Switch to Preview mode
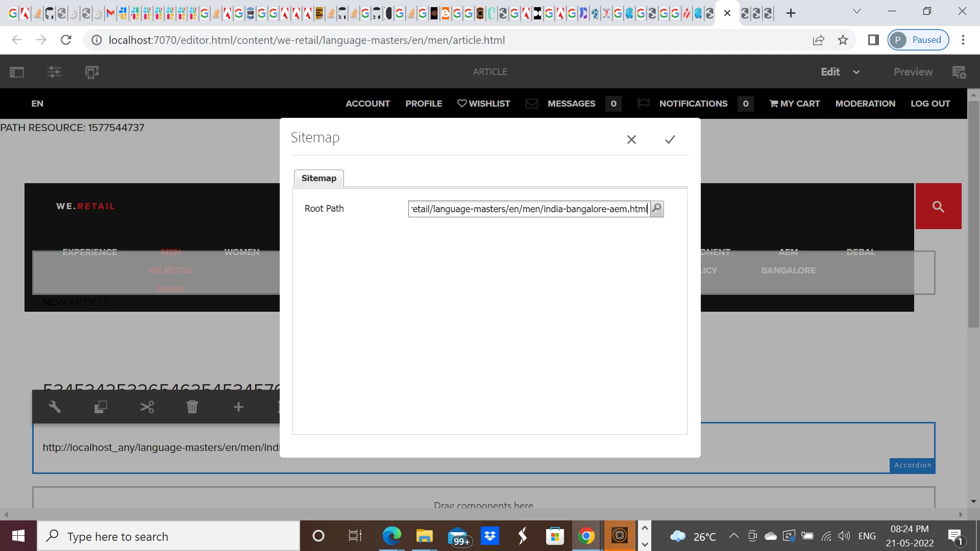This screenshot has width=980, height=551. (x=913, y=72)
